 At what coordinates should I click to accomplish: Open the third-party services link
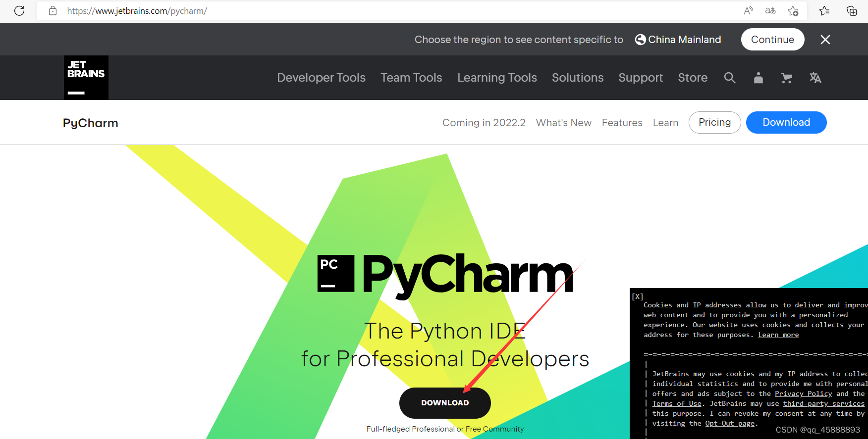click(x=823, y=404)
